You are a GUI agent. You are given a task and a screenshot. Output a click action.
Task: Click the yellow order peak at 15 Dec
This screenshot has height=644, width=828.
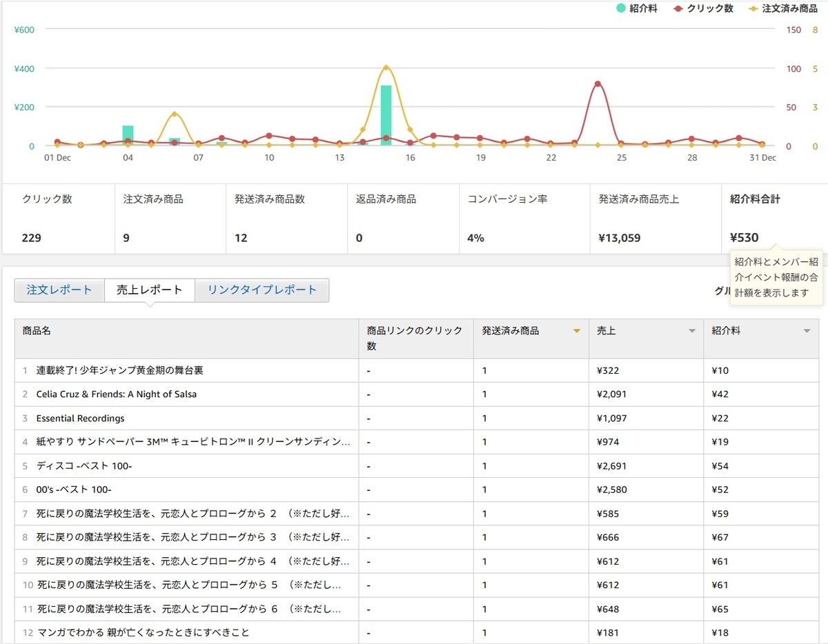click(x=386, y=68)
